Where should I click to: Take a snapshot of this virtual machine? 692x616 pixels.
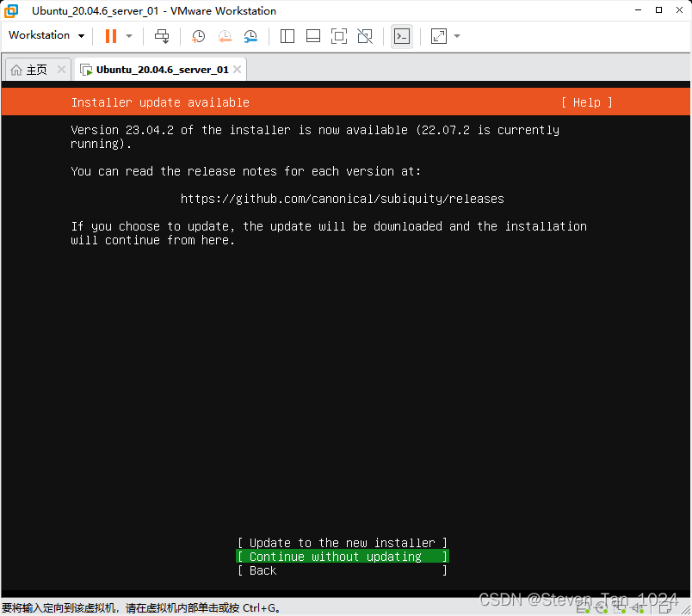click(198, 36)
